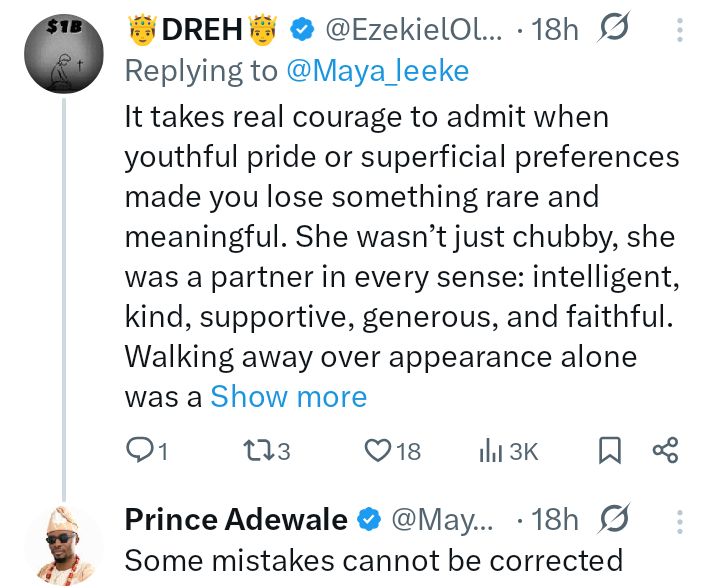Click the Prince Adewale display name
The image size is (720, 588).
[236, 520]
